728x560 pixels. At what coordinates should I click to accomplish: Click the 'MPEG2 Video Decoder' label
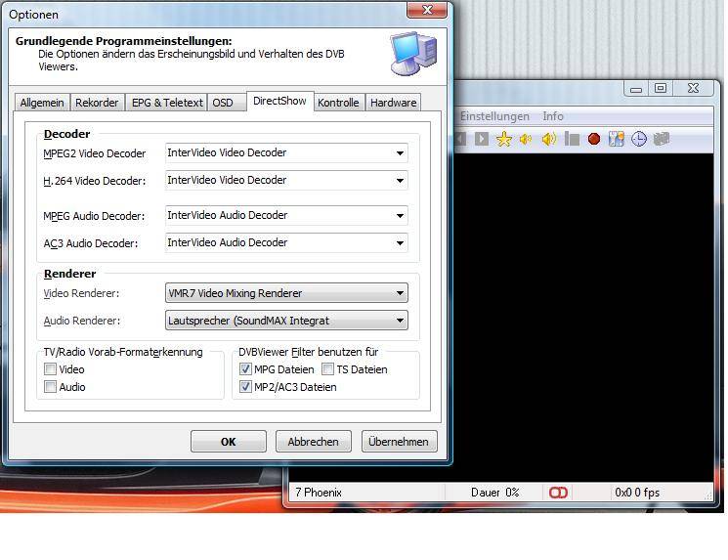(94, 153)
